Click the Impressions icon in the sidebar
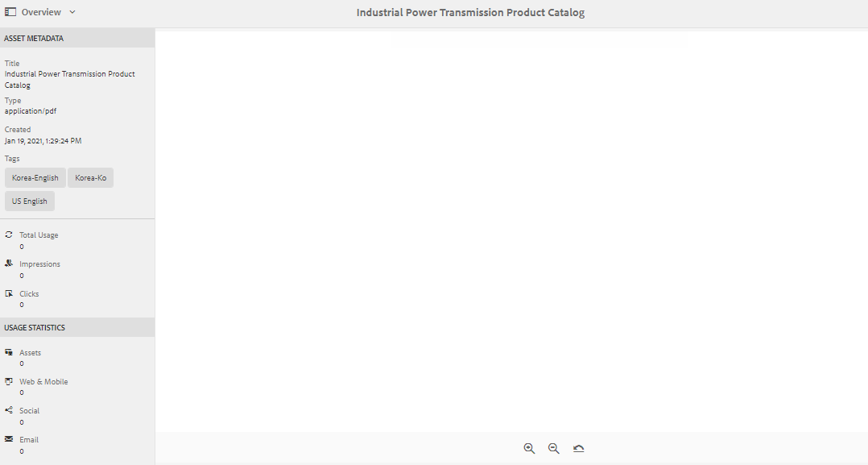 click(x=8, y=264)
